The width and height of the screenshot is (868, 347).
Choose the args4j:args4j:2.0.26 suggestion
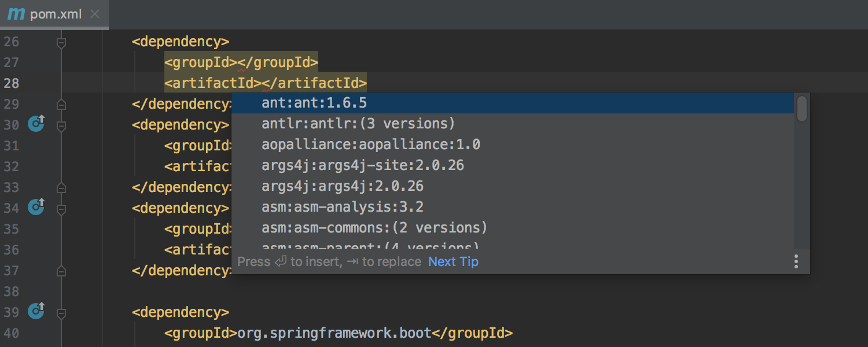[513, 186]
